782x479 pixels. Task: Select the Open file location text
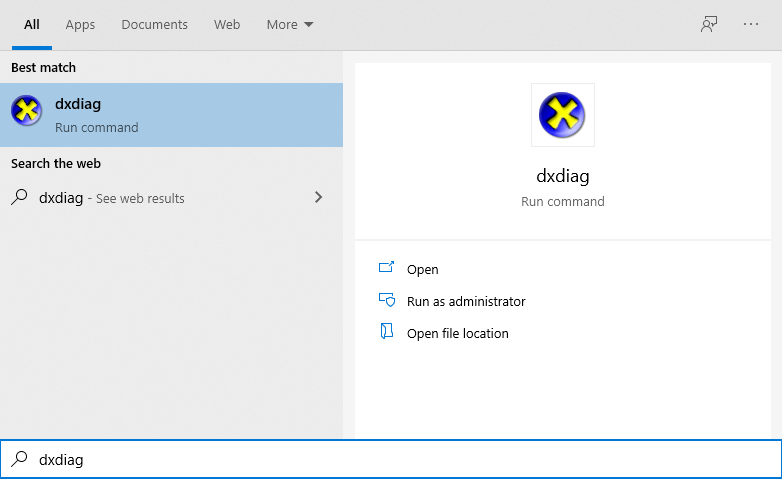(458, 333)
